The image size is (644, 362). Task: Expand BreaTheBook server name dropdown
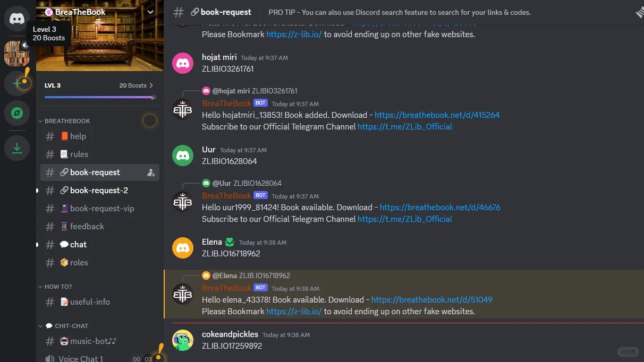coord(150,12)
